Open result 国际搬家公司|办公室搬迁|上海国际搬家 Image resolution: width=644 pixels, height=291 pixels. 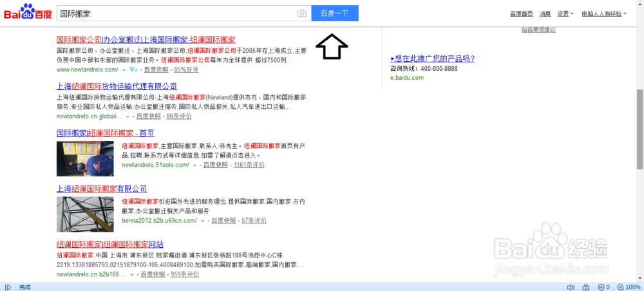[x=146, y=40]
